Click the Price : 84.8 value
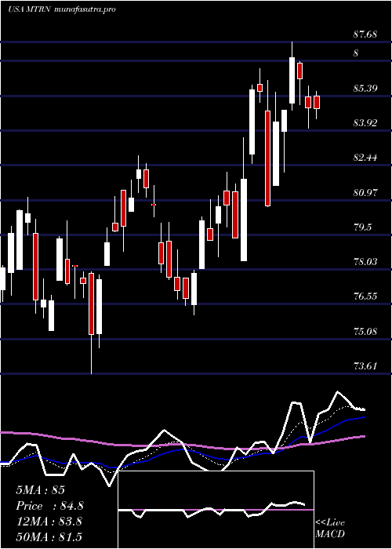 (49, 506)
